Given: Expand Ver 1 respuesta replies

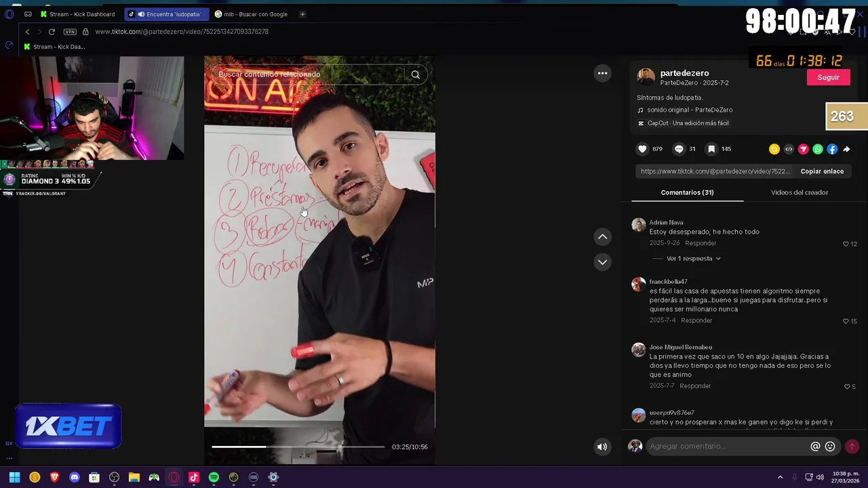Looking at the screenshot, I should (x=693, y=258).
